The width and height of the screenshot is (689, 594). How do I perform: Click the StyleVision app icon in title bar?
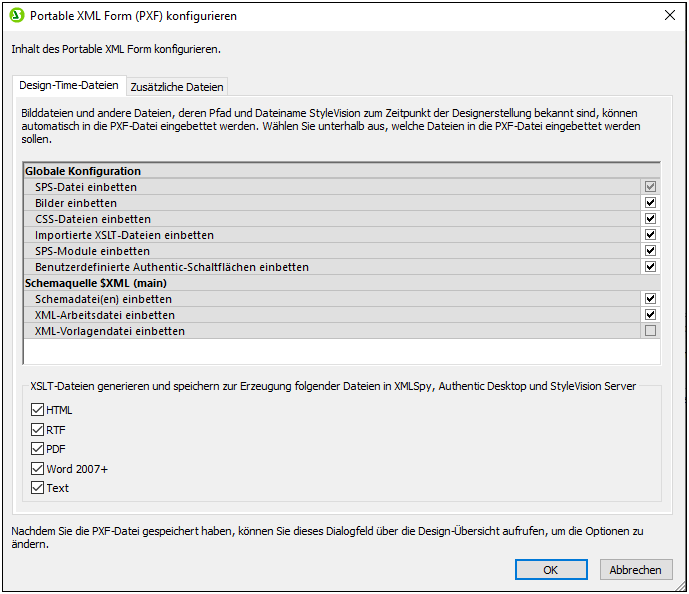(x=17, y=16)
